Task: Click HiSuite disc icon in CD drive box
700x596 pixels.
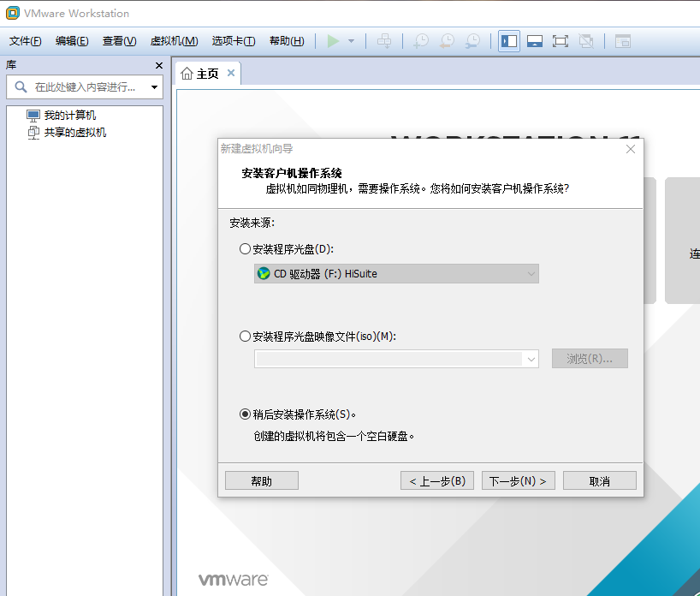Action: tap(264, 273)
